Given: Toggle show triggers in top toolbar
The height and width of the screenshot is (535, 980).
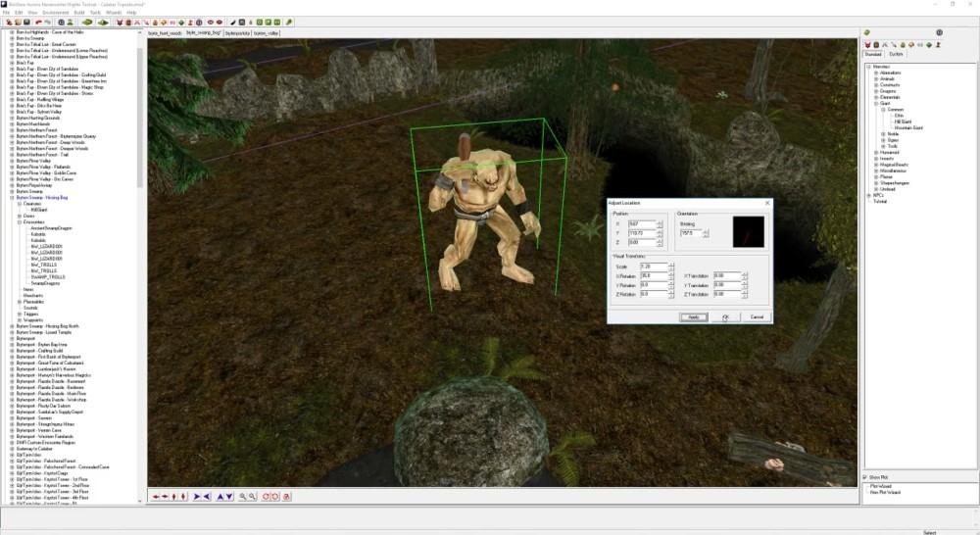Looking at the screenshot, I should pyautogui.click(x=181, y=23).
